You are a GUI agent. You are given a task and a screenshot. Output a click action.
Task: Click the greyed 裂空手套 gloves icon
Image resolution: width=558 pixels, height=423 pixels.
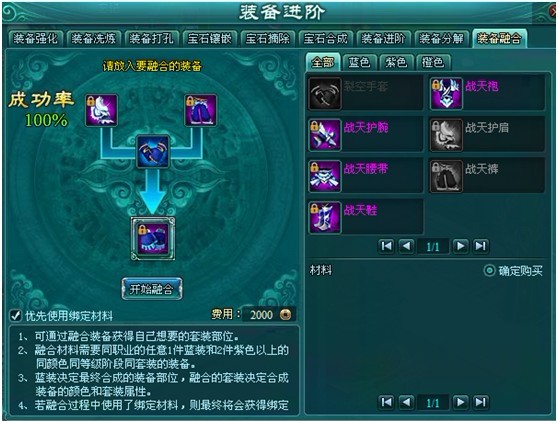tap(325, 94)
